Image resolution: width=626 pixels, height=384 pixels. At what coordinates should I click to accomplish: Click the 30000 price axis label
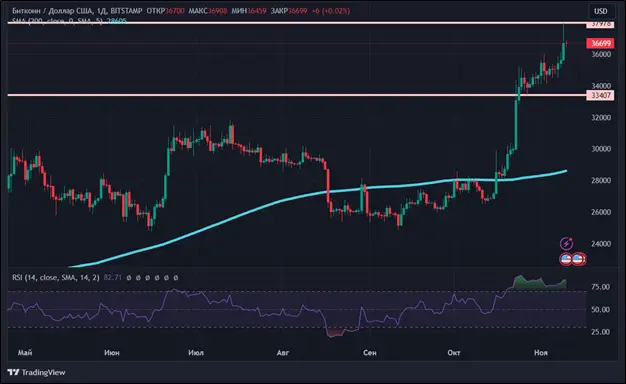(601, 148)
